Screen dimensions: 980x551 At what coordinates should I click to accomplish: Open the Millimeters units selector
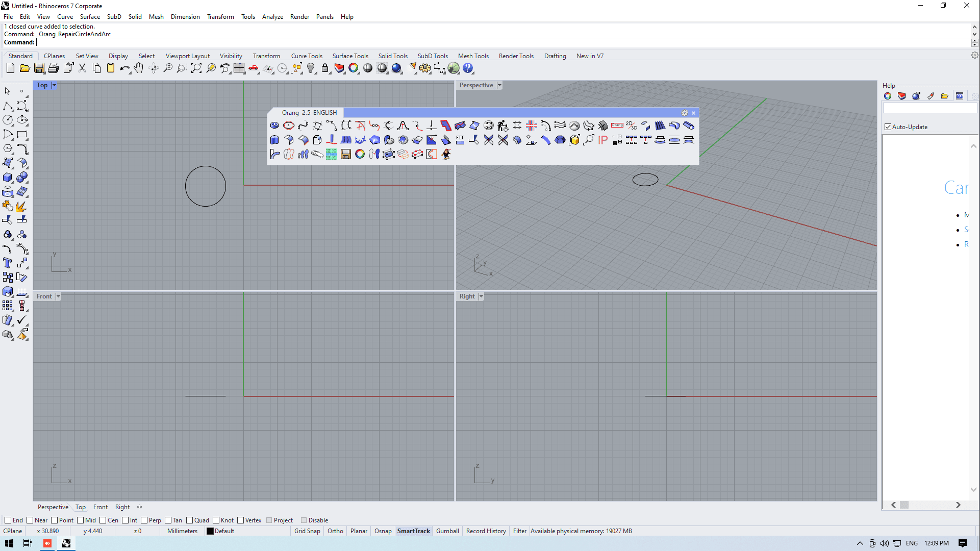(182, 531)
